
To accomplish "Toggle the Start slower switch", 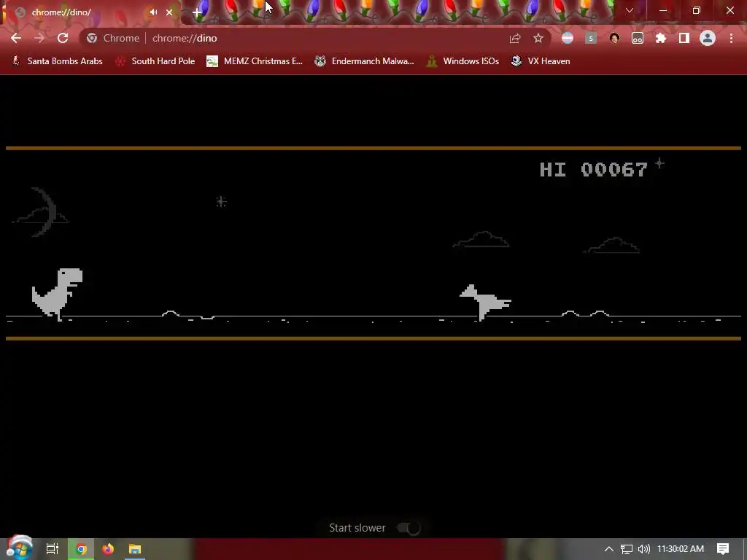I will point(409,528).
